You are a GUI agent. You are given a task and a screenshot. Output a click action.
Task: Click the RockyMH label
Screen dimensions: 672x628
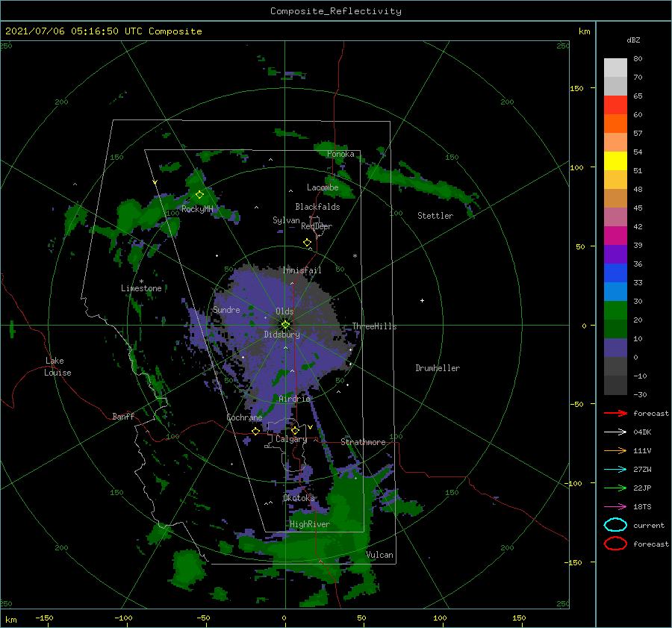click(x=197, y=209)
